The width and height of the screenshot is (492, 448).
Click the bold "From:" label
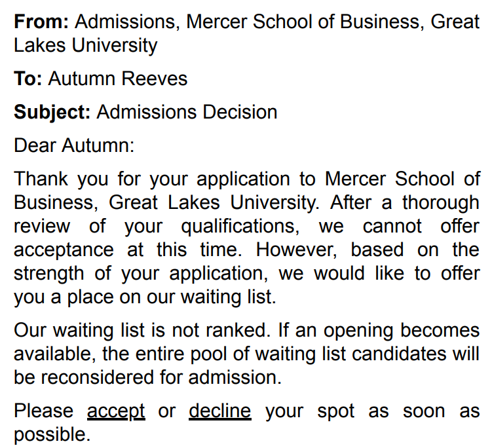[x=41, y=22]
